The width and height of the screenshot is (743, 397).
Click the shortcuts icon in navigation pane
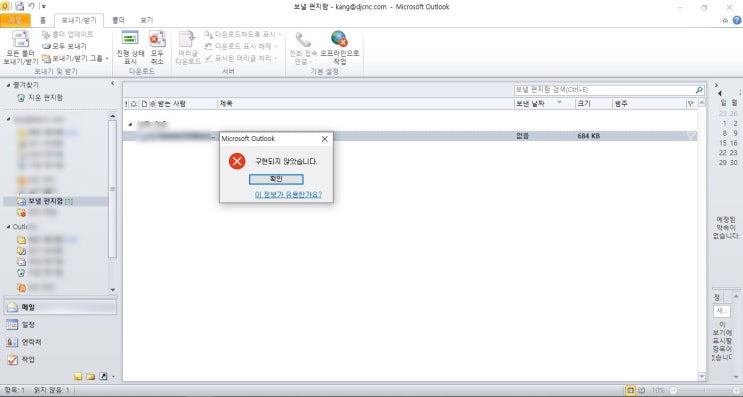click(103, 377)
